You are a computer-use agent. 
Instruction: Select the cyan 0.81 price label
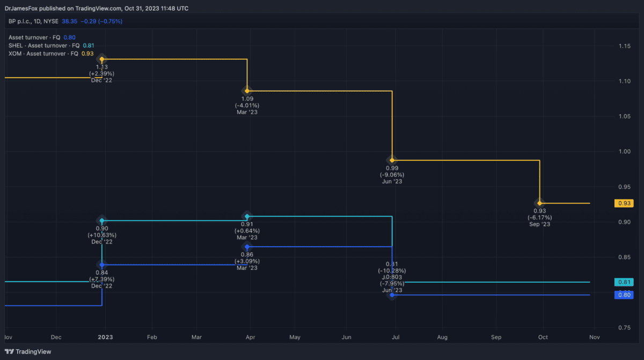[623, 282]
